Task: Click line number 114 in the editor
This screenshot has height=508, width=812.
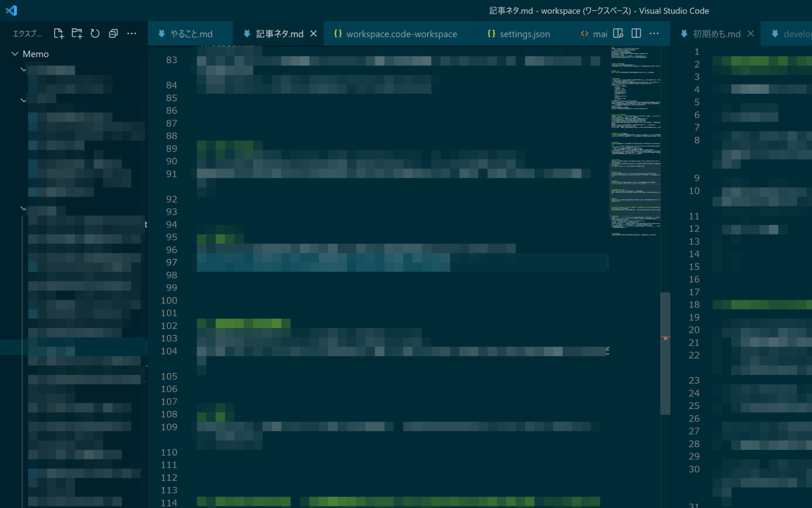Action: [x=169, y=503]
